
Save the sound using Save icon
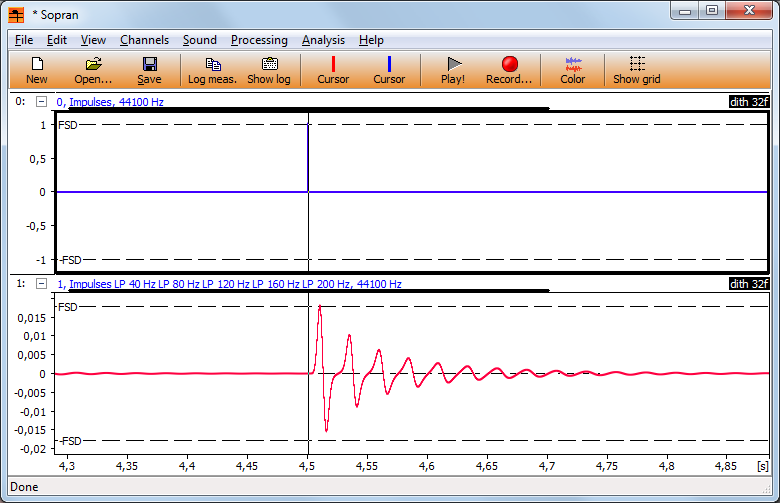pos(149,70)
